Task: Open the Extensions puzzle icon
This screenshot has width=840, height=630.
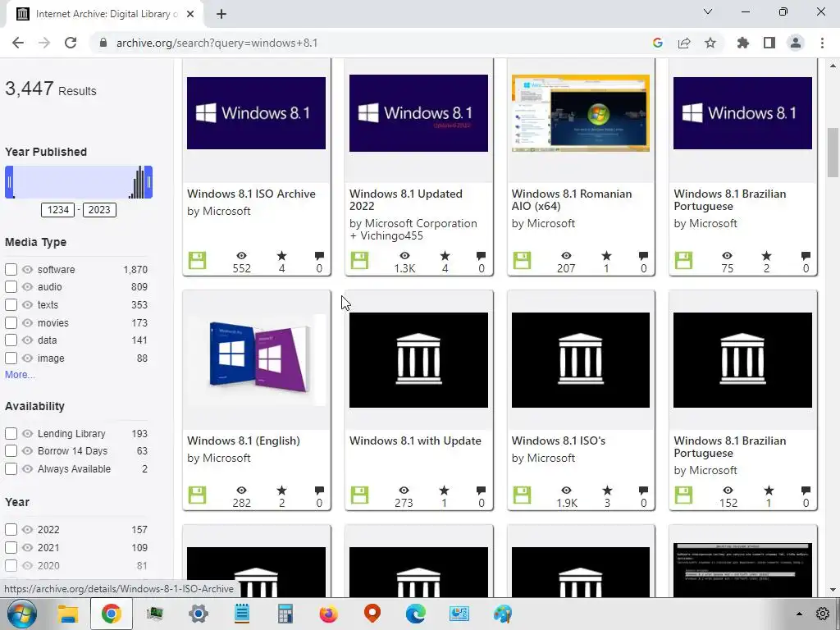Action: point(743,43)
